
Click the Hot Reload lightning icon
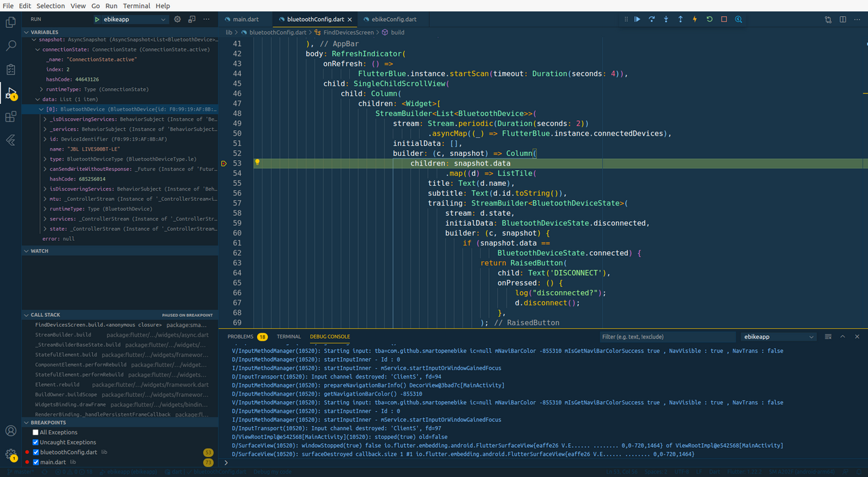pyautogui.click(x=695, y=20)
